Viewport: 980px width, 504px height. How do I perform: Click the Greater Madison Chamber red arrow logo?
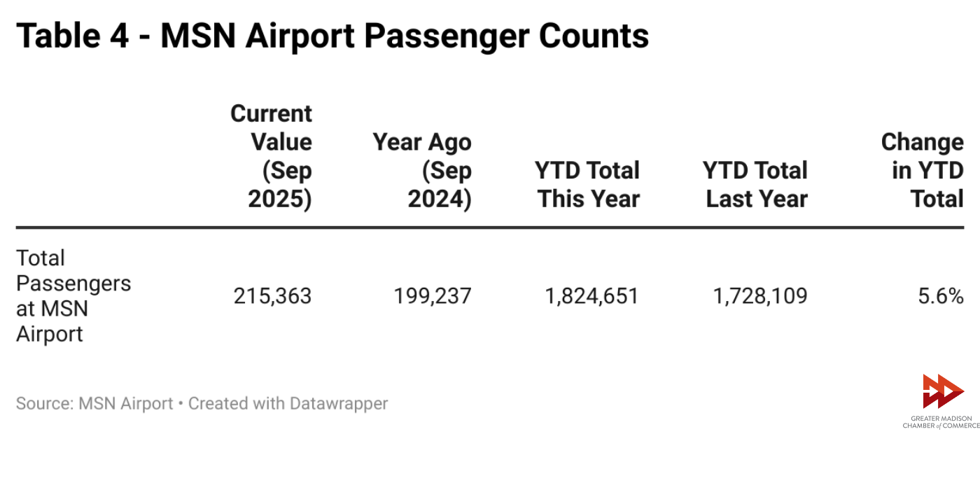[942, 391]
